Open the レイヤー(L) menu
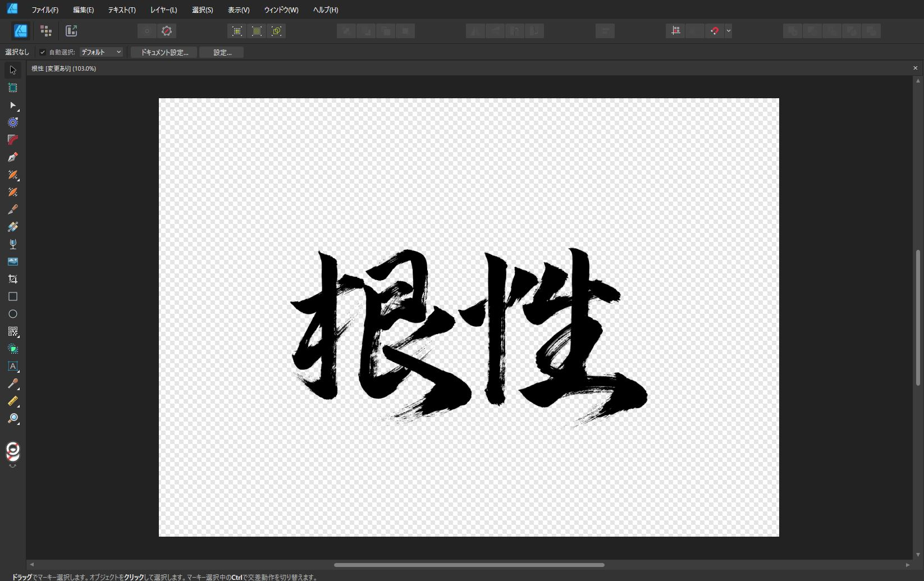 (x=163, y=10)
